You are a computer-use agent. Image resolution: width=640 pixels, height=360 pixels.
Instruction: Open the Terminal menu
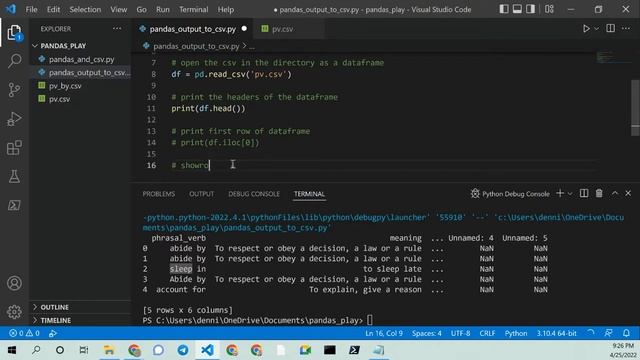[x=193, y=9]
